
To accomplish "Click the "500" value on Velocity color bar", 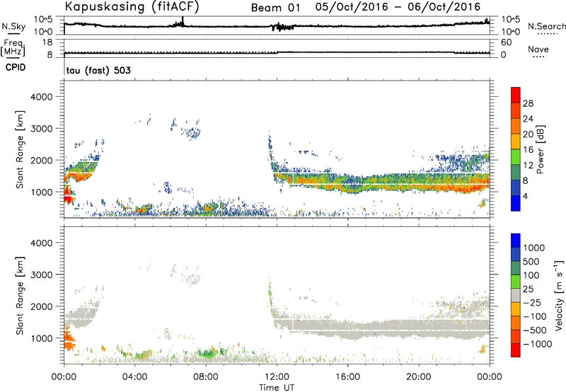I will click(x=531, y=261).
